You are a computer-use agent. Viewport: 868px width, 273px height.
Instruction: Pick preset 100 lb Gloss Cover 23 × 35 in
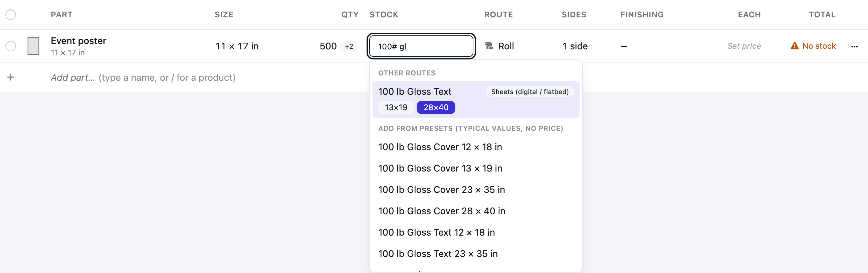pyautogui.click(x=476, y=190)
